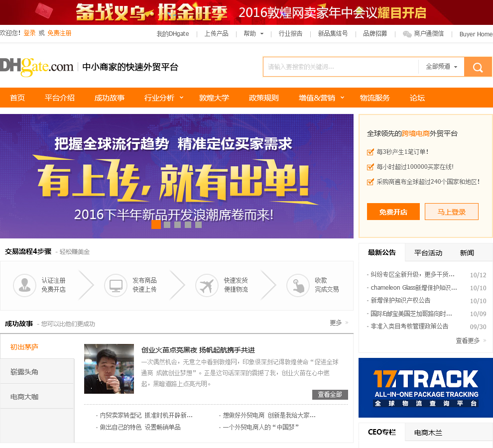Open story title 创业火苗点亮黑夜 扬帆起航携手共进
Screen dimensions: 493x448
[198, 350]
